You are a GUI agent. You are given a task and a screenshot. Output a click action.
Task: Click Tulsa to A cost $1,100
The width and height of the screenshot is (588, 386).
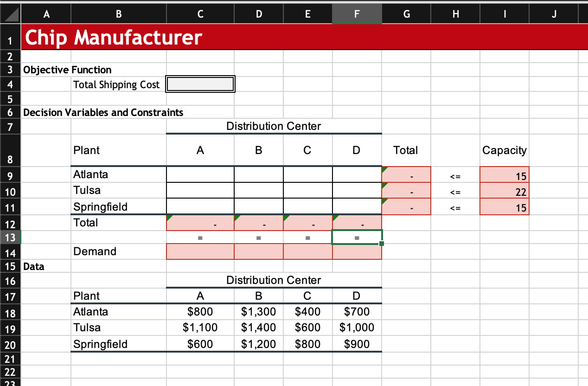pos(200,328)
